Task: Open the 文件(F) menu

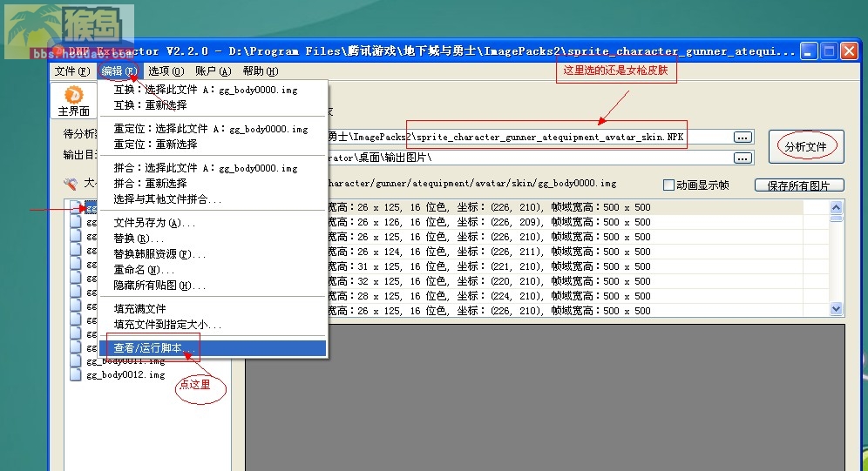Action: (x=72, y=71)
